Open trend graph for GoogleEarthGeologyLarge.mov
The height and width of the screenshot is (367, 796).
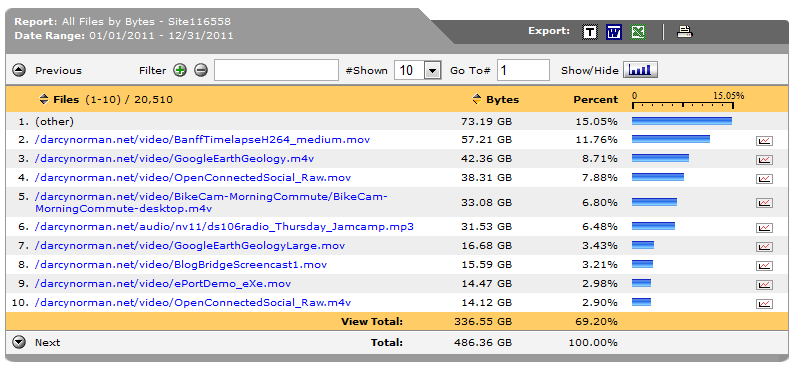[764, 247]
